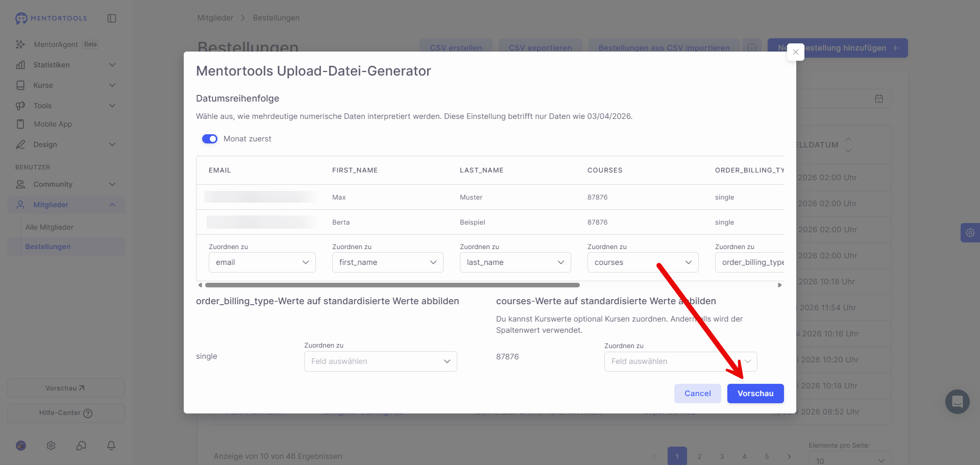Click the Mentortools logo in the sidebar
This screenshot has height=465, width=980.
51,18
